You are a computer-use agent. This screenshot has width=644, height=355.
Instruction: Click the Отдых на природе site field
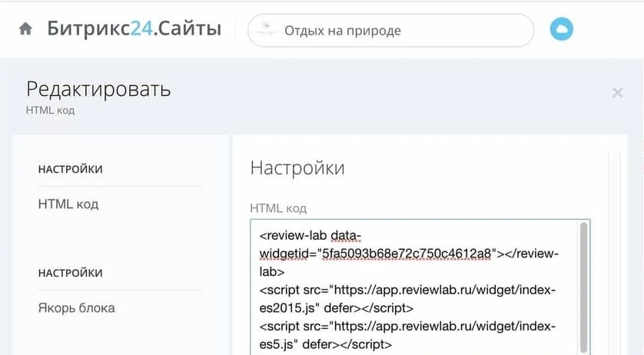390,31
